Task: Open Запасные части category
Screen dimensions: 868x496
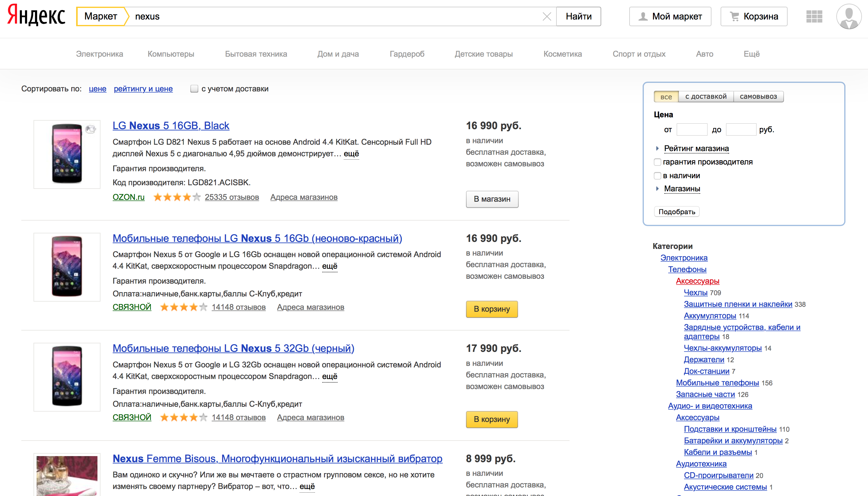Action: coord(705,395)
